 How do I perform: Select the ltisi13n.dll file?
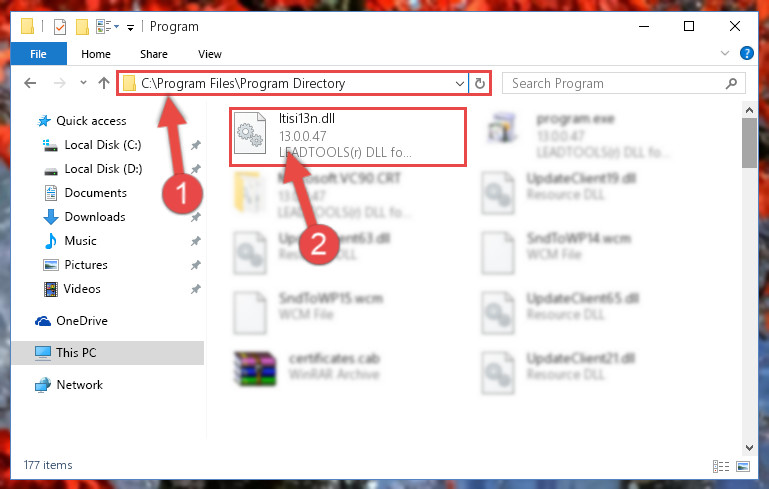pos(348,137)
